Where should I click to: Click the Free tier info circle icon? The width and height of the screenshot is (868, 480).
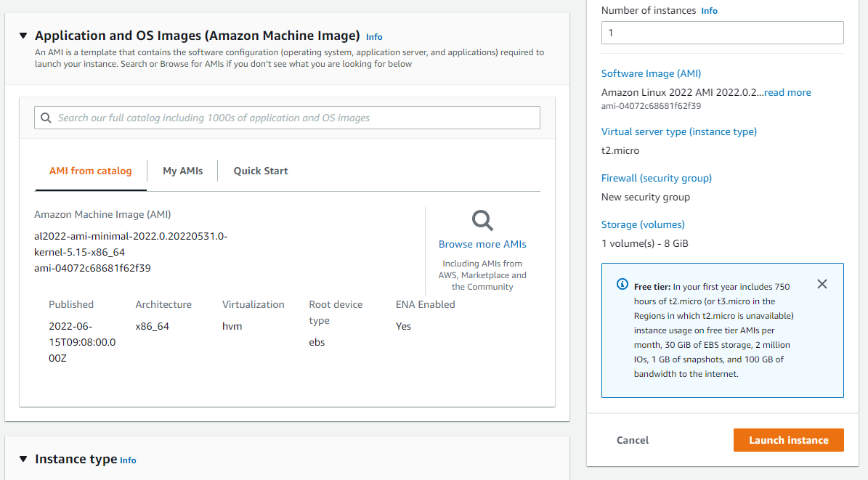pos(622,284)
